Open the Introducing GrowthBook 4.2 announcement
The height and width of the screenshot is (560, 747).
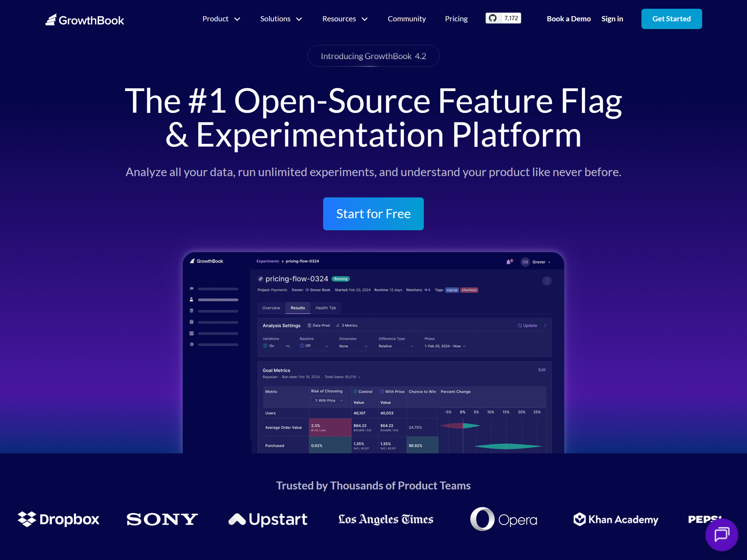[x=373, y=56]
